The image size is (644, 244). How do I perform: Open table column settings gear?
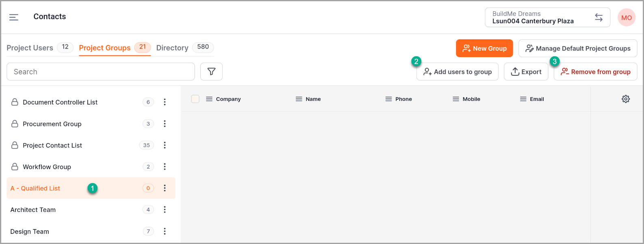pyautogui.click(x=625, y=99)
